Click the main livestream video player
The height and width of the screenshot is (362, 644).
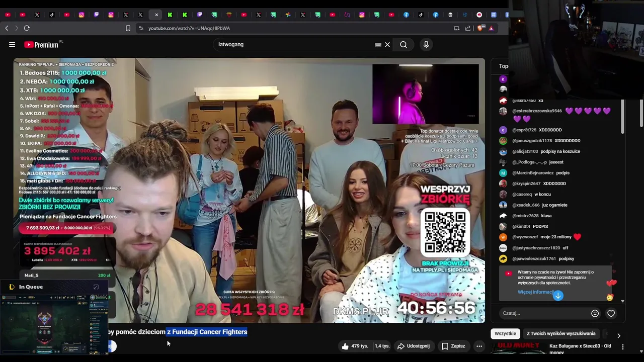[249, 190]
